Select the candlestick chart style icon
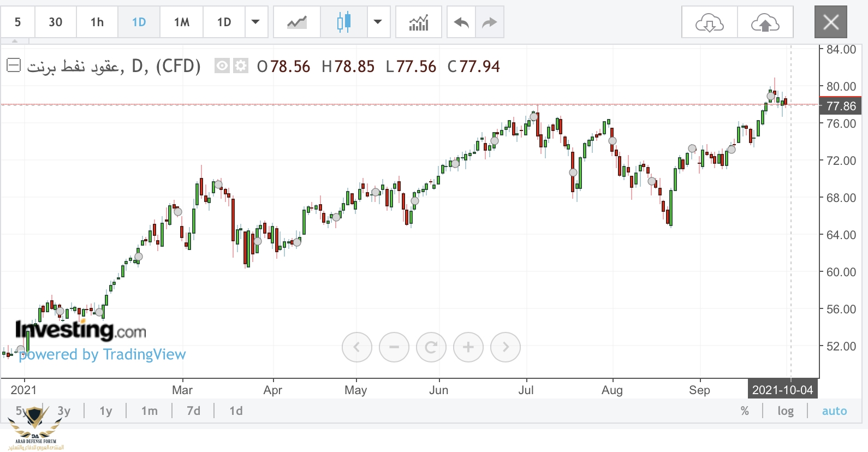The width and height of the screenshot is (868, 452). (343, 22)
